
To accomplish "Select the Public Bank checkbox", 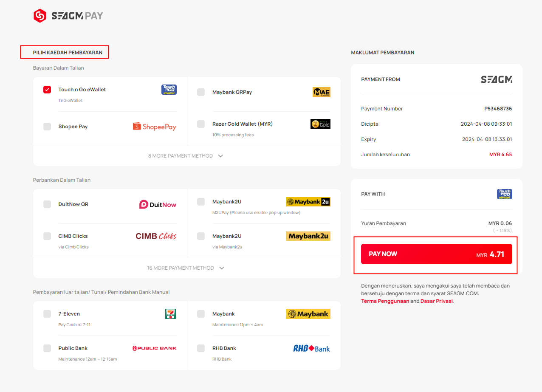I will point(47,348).
